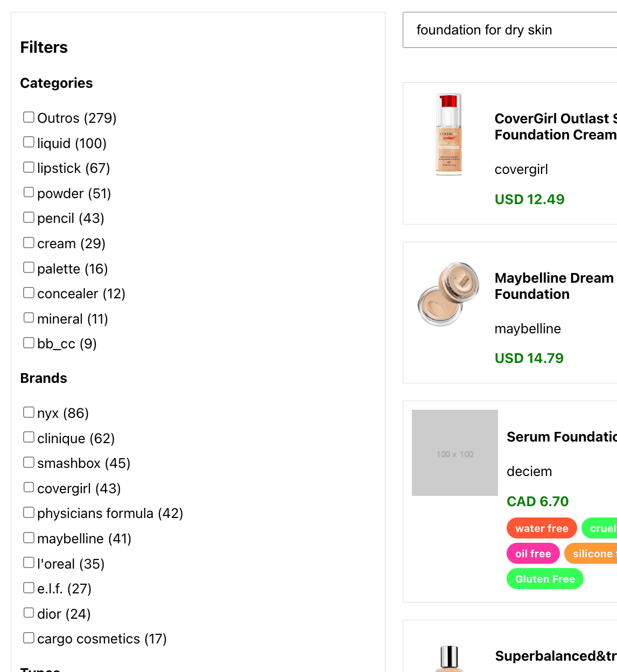Select the "cream" category checkbox

(29, 242)
